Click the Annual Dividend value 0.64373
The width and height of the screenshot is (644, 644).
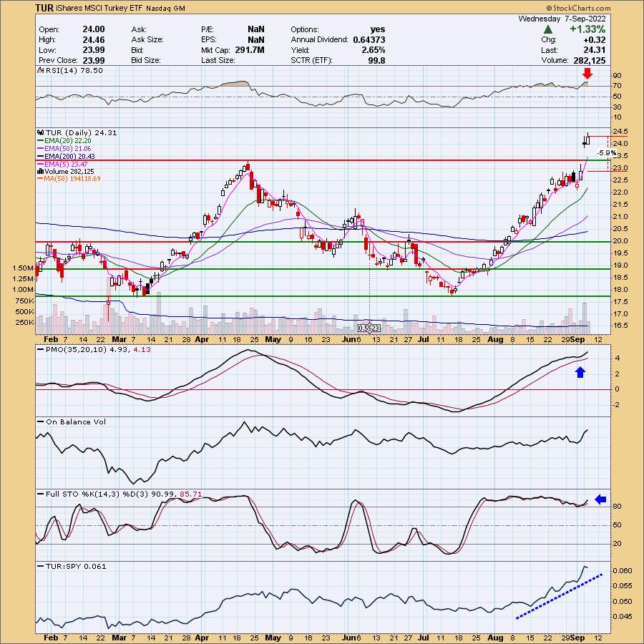pyautogui.click(x=369, y=40)
